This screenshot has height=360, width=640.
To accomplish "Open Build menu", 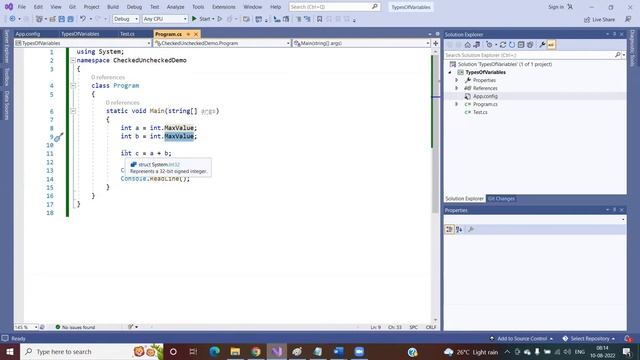I will tap(113, 7).
